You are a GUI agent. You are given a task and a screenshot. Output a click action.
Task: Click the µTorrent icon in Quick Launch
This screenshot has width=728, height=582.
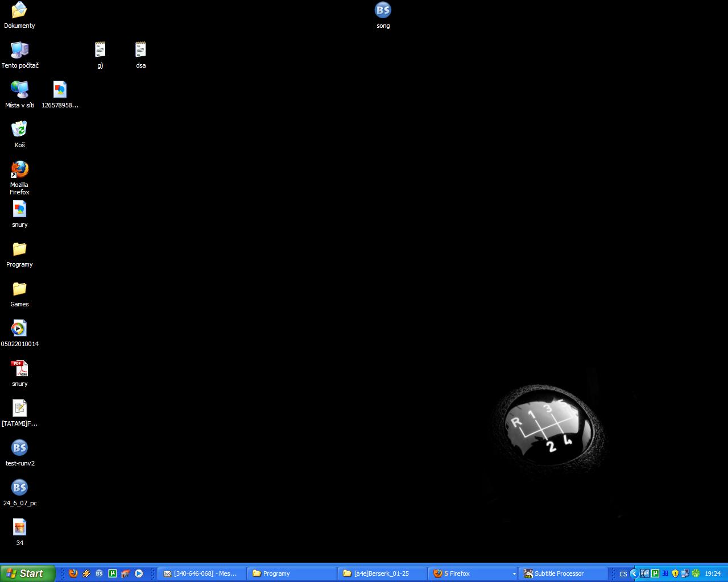(x=113, y=573)
